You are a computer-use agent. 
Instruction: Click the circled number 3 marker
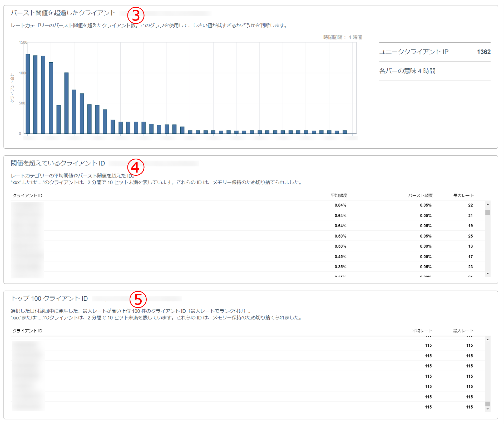pos(136,15)
